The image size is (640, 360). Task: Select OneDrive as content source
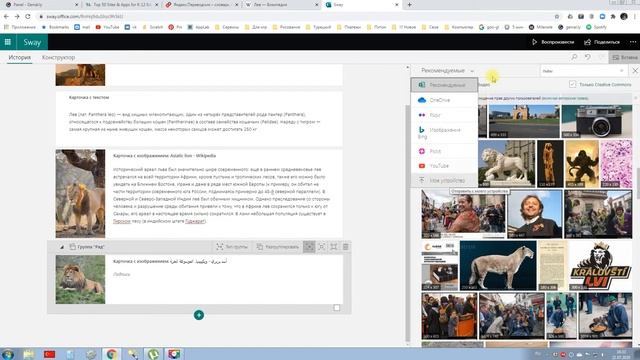pos(444,100)
